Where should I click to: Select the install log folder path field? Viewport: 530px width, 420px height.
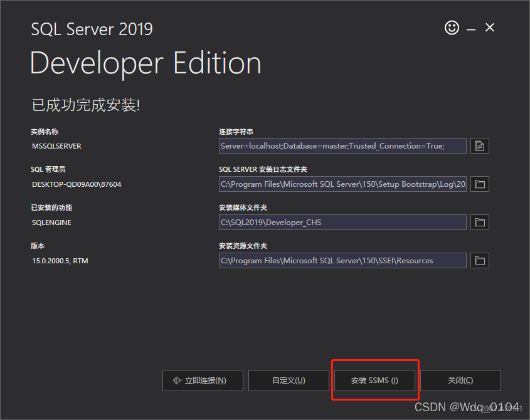(x=342, y=184)
